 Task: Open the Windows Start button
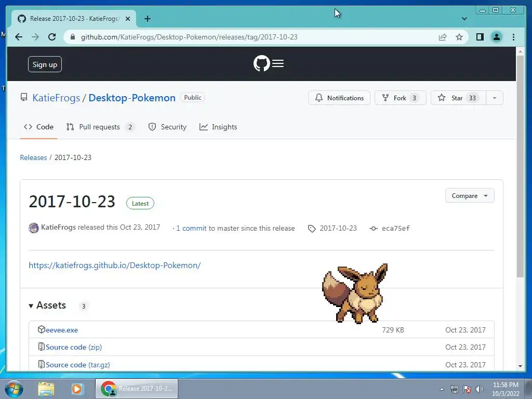[14, 389]
